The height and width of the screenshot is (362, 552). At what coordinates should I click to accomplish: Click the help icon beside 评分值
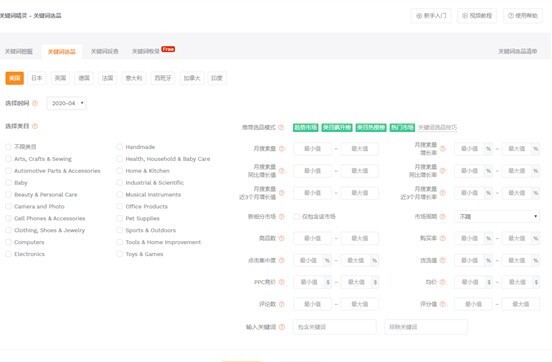point(443,304)
